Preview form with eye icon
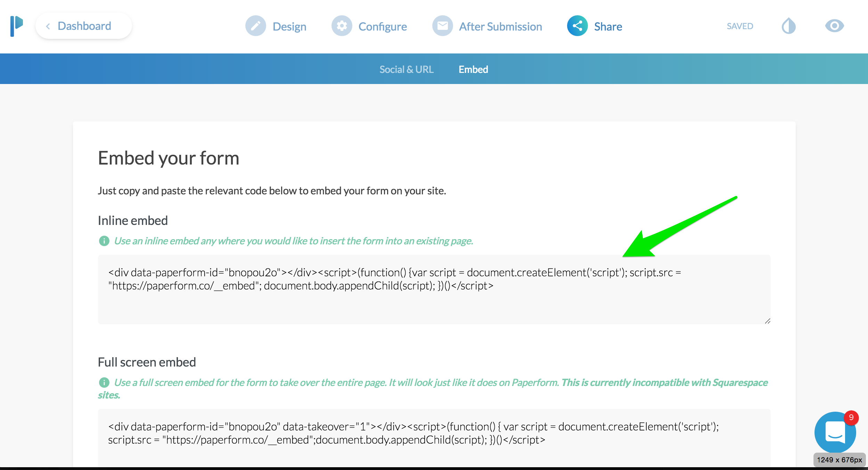The image size is (868, 470). tap(834, 26)
